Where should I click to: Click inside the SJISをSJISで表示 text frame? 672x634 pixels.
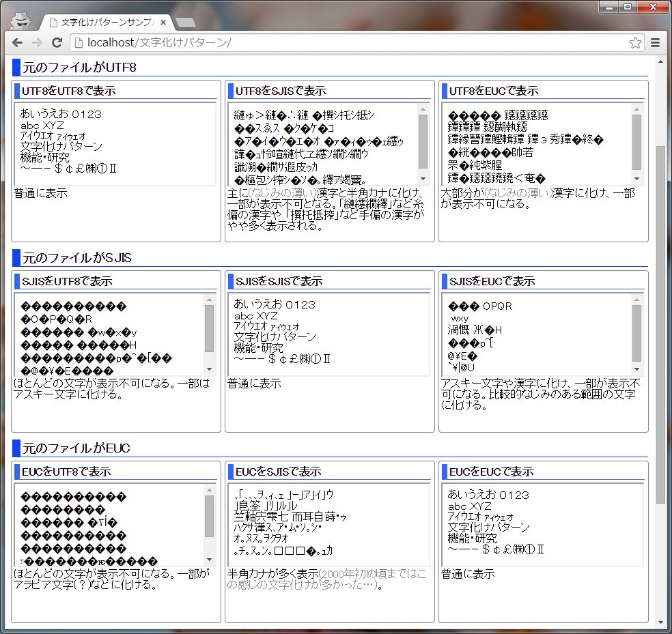[328, 333]
